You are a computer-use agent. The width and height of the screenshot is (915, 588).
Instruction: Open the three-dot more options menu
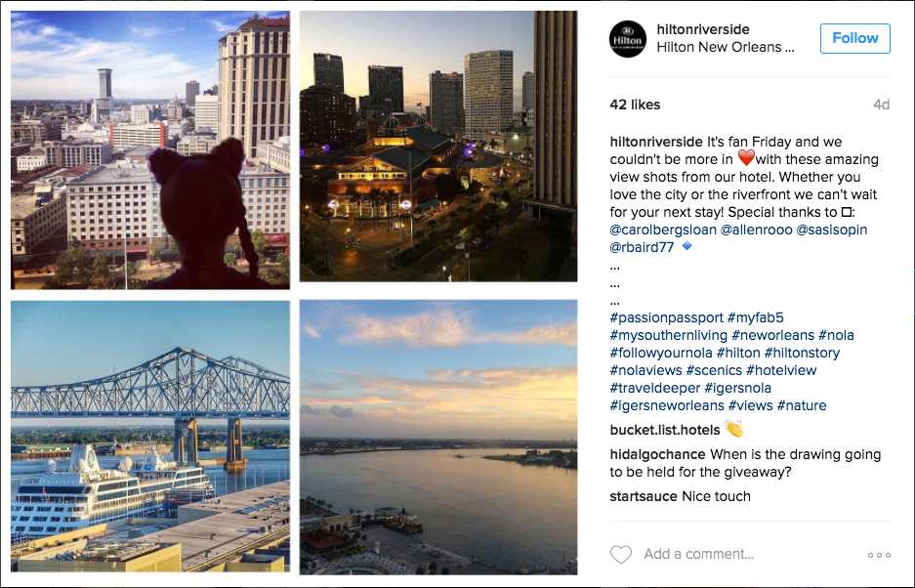coord(879,555)
